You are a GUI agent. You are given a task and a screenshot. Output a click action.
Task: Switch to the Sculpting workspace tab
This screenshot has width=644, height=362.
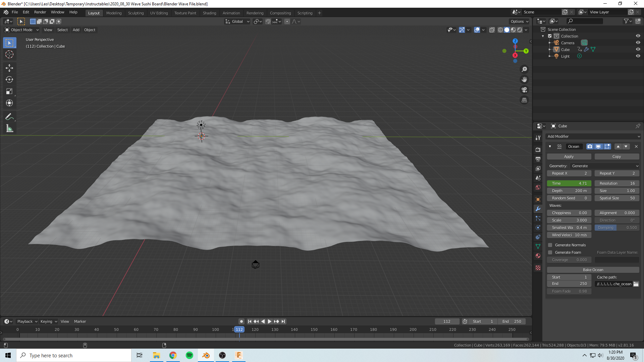pos(136,13)
